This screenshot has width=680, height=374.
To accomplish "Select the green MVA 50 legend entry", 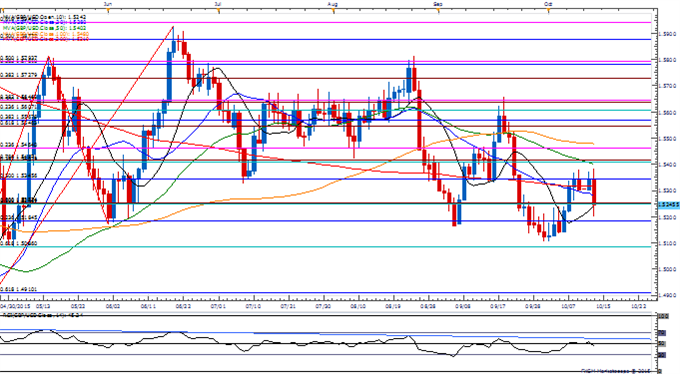I will 45,27.
